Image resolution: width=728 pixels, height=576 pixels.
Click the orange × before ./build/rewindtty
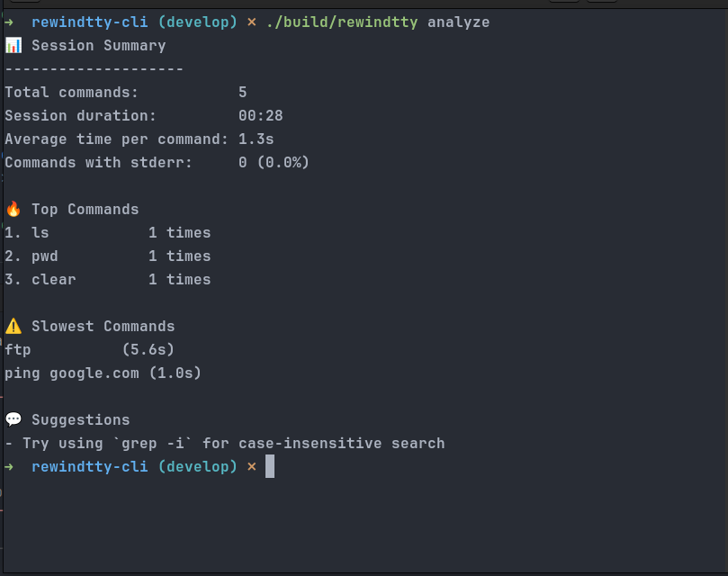click(x=251, y=22)
